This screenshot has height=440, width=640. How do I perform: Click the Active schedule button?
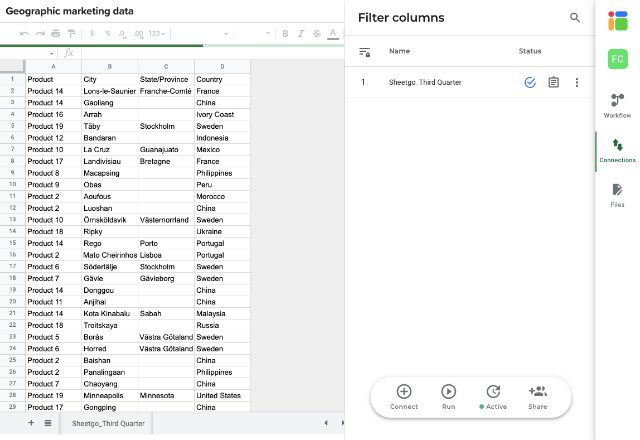pos(493,397)
